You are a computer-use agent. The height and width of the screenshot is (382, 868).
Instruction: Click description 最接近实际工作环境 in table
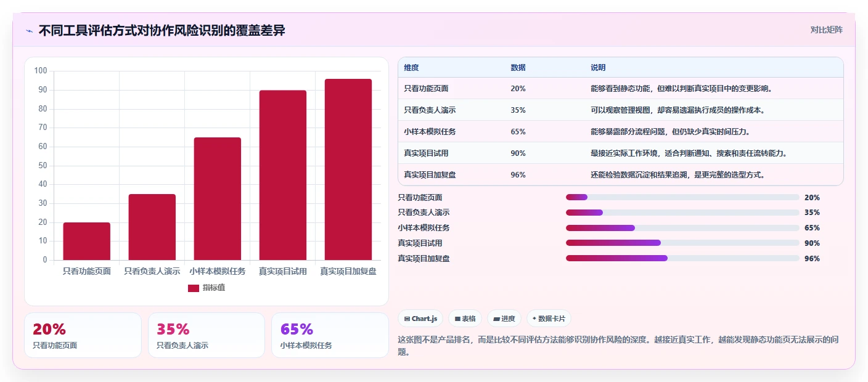(689, 153)
